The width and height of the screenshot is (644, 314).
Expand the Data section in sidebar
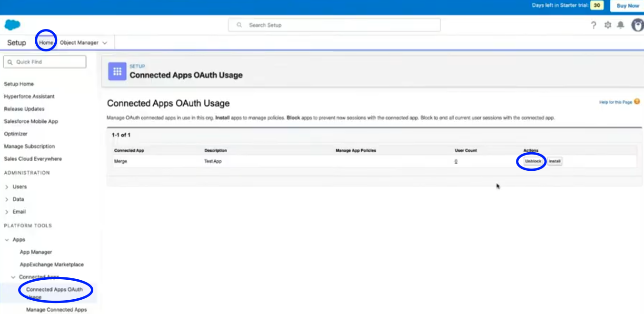pyautogui.click(x=7, y=199)
